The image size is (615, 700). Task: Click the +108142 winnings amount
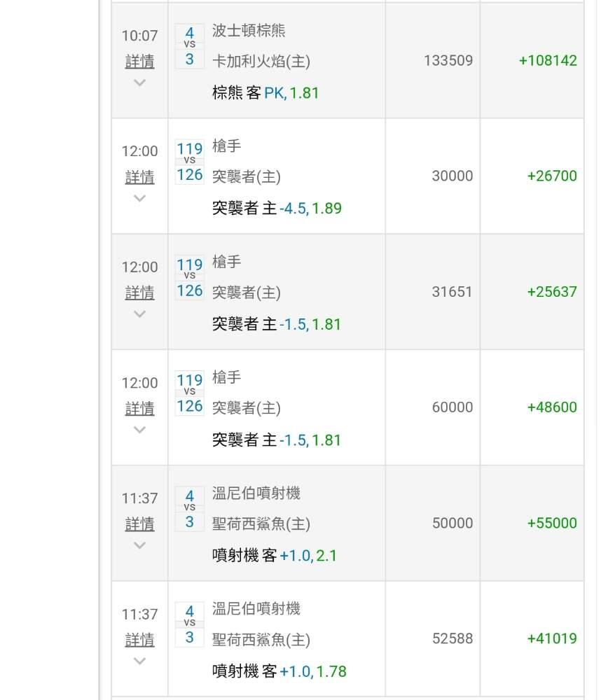pos(548,61)
